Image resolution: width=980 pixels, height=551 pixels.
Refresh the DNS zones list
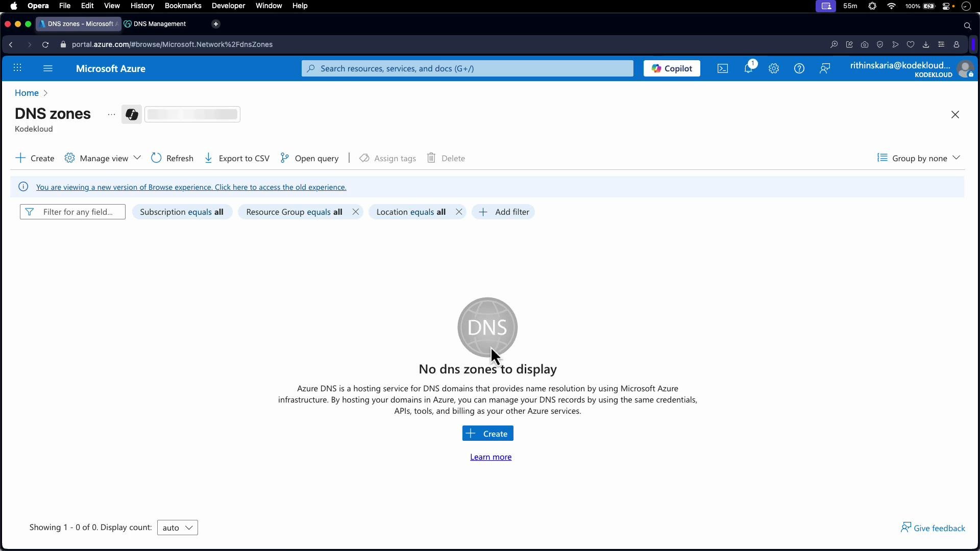[x=173, y=158]
